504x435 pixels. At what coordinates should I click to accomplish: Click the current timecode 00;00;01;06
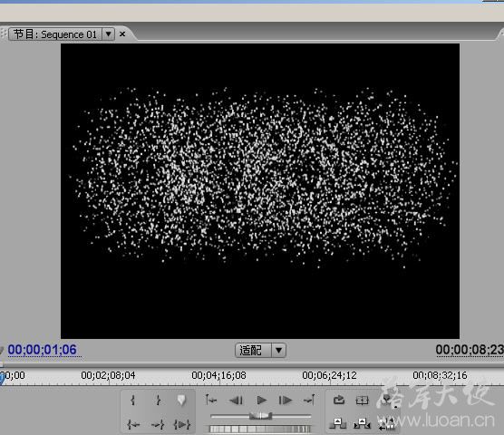click(42, 350)
